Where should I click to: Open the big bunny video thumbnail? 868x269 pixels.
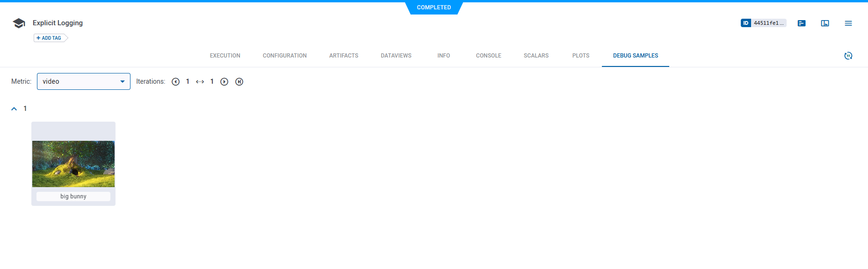pos(73,164)
